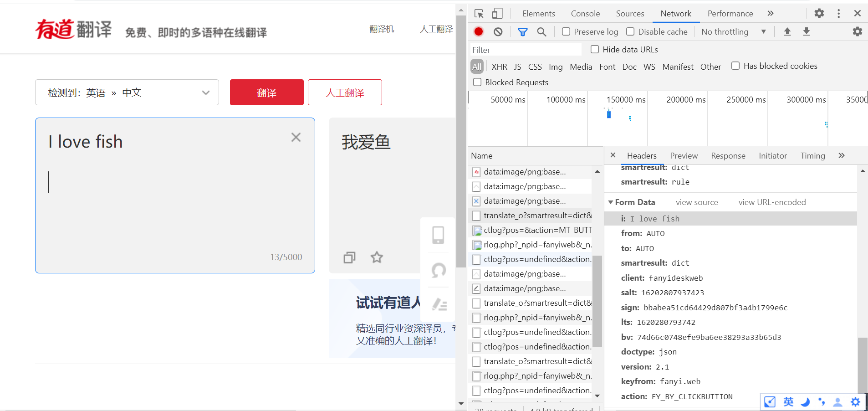Click the import HAR upload icon
868x411 pixels.
pyautogui.click(x=787, y=31)
